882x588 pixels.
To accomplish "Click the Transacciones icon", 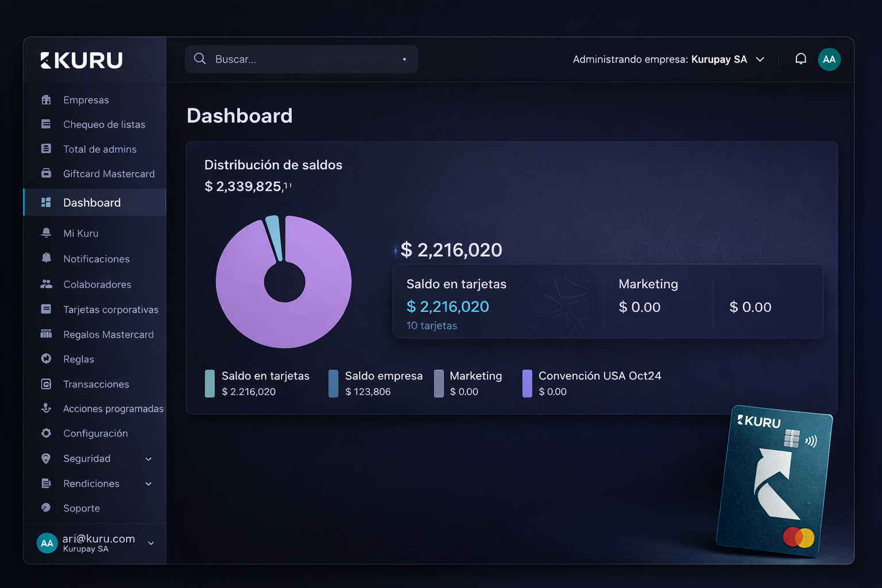I will tap(47, 384).
